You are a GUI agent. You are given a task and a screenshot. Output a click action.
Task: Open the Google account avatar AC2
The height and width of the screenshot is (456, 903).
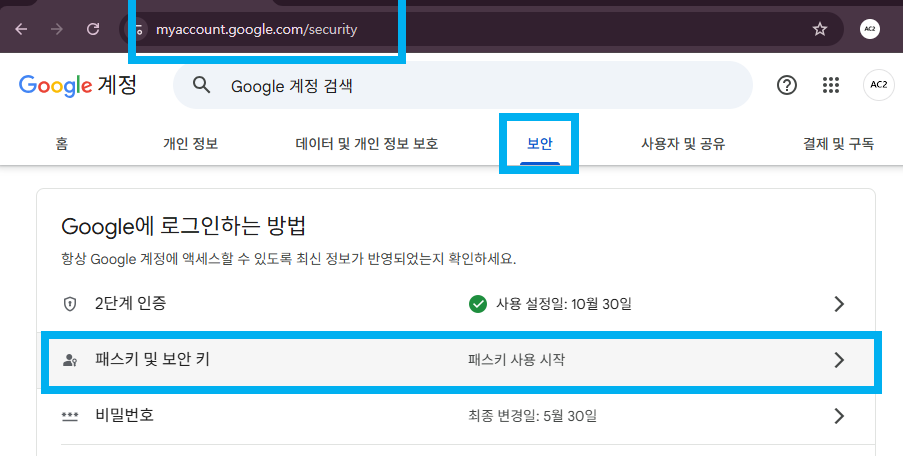[x=879, y=85]
